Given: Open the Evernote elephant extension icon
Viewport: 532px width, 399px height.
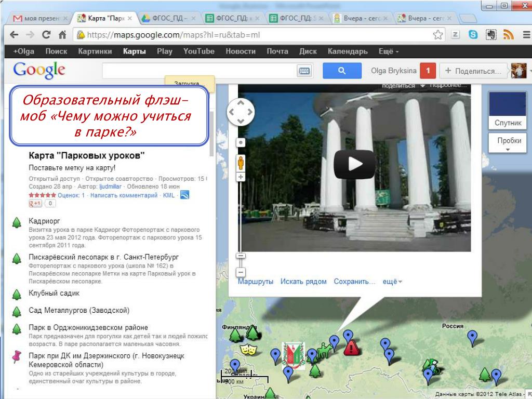Looking at the screenshot, I should pos(490,34).
